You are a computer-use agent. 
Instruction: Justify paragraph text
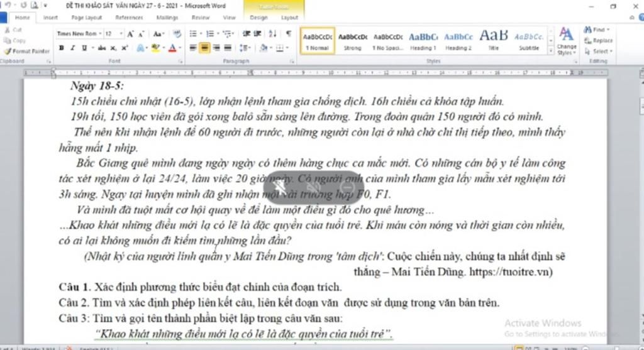pos(228,48)
